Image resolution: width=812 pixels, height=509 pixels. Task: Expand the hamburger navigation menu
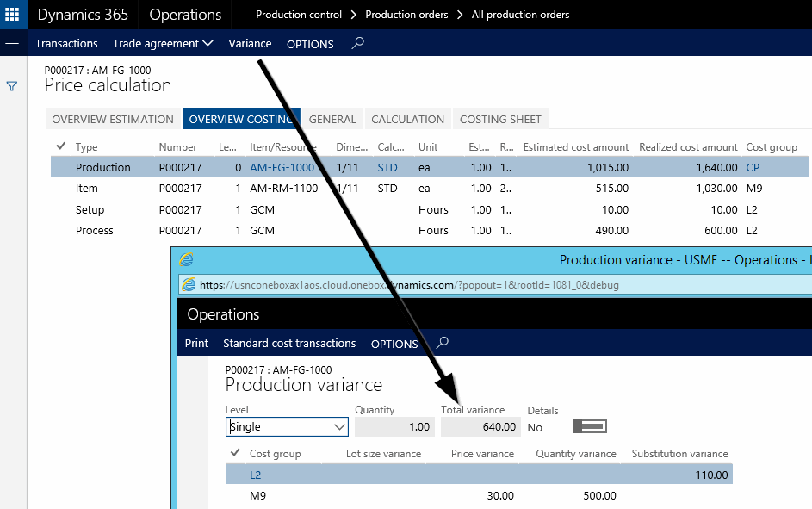click(x=12, y=43)
